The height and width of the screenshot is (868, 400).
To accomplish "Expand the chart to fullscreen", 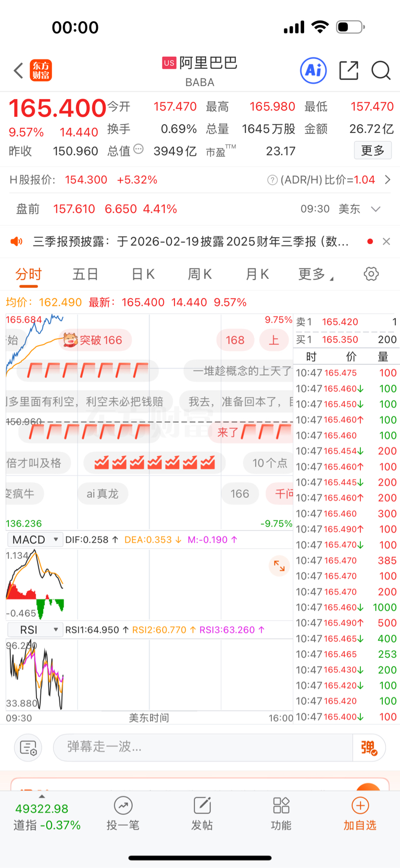I will tap(279, 566).
